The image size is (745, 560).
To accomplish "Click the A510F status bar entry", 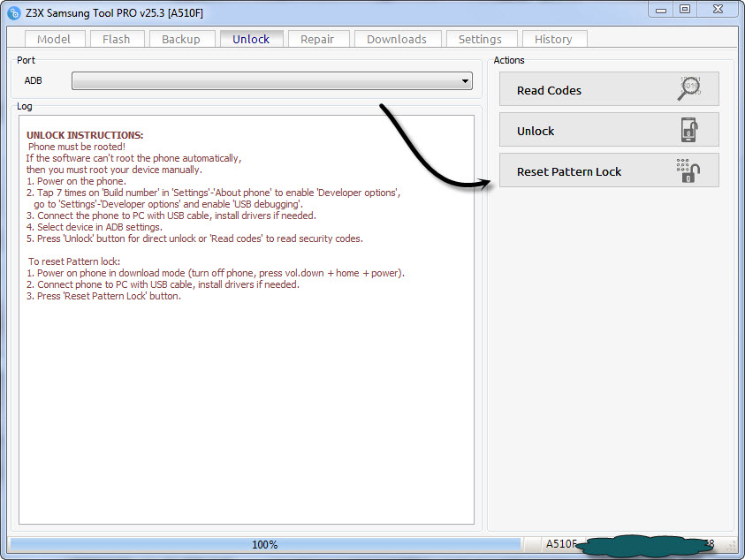I will pos(561,544).
